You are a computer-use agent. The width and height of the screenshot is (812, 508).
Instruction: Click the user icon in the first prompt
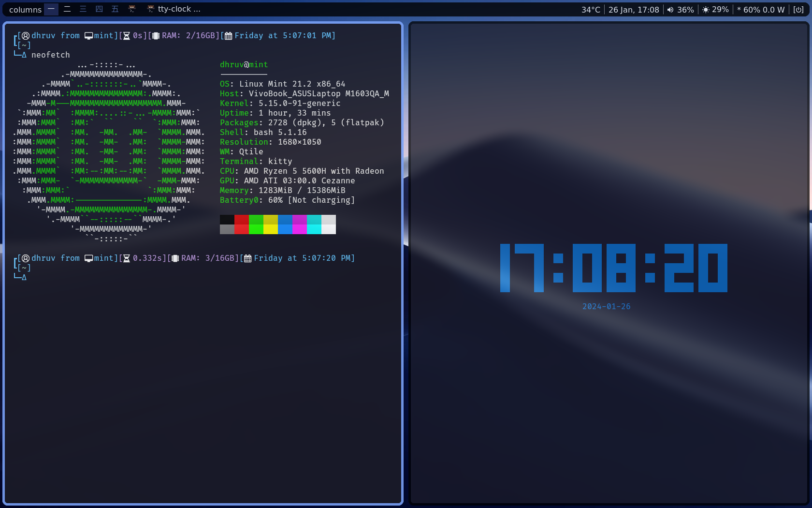(x=26, y=35)
